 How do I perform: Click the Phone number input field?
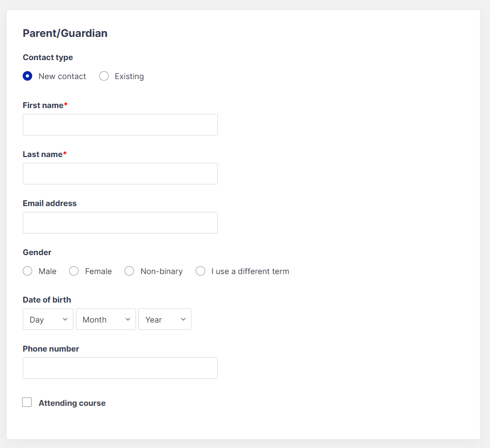click(120, 368)
